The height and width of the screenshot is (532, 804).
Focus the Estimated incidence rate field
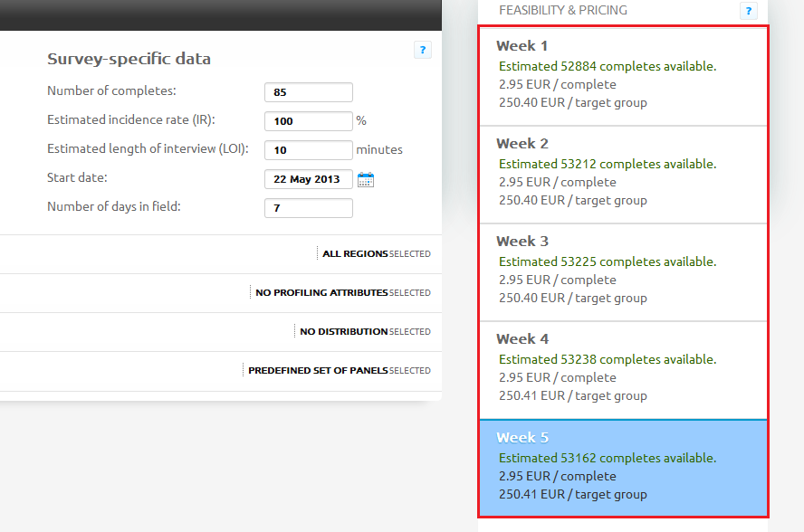308,121
